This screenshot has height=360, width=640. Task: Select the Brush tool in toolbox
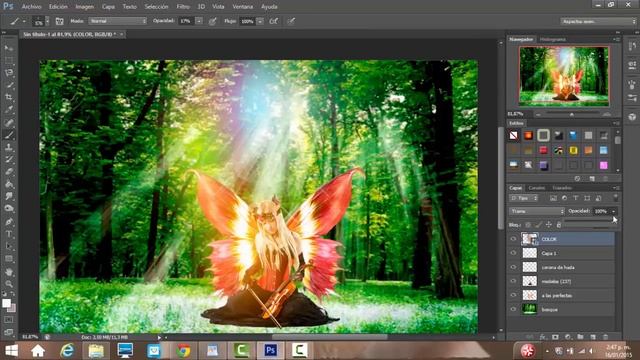pos(9,135)
